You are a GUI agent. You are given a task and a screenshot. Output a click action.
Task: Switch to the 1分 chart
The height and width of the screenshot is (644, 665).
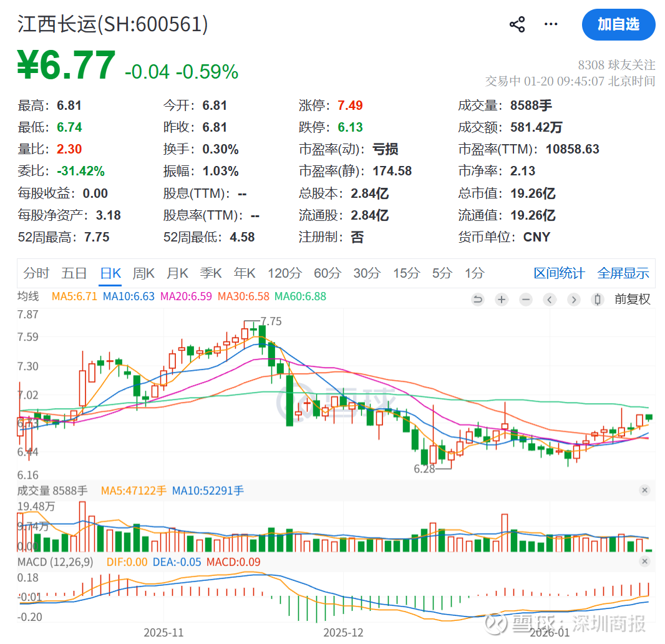[x=474, y=273]
